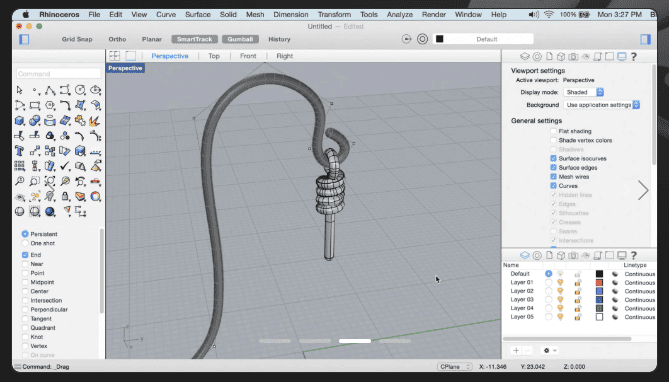The height and width of the screenshot is (382, 669).
Task: Click the Render color wheel tool
Action: (95, 196)
